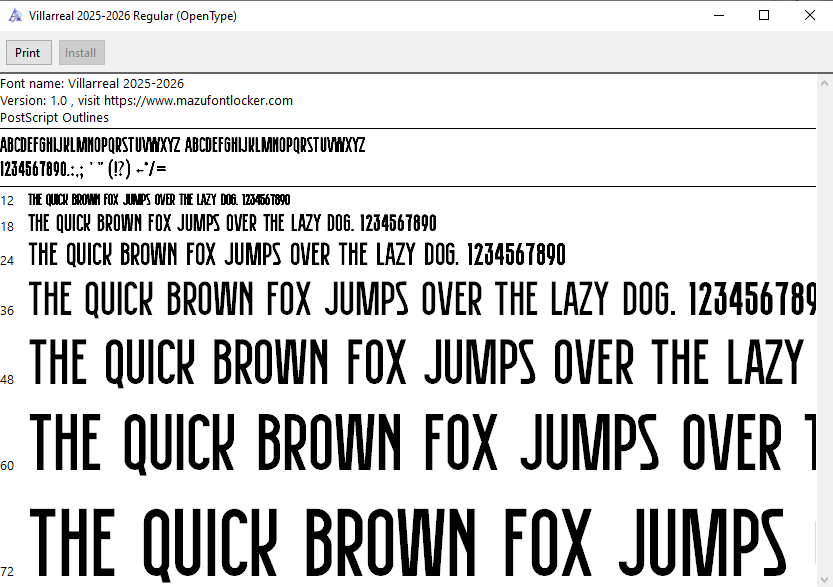
Task: Click the alphabet character sample line
Action: pyautogui.click(x=183, y=145)
